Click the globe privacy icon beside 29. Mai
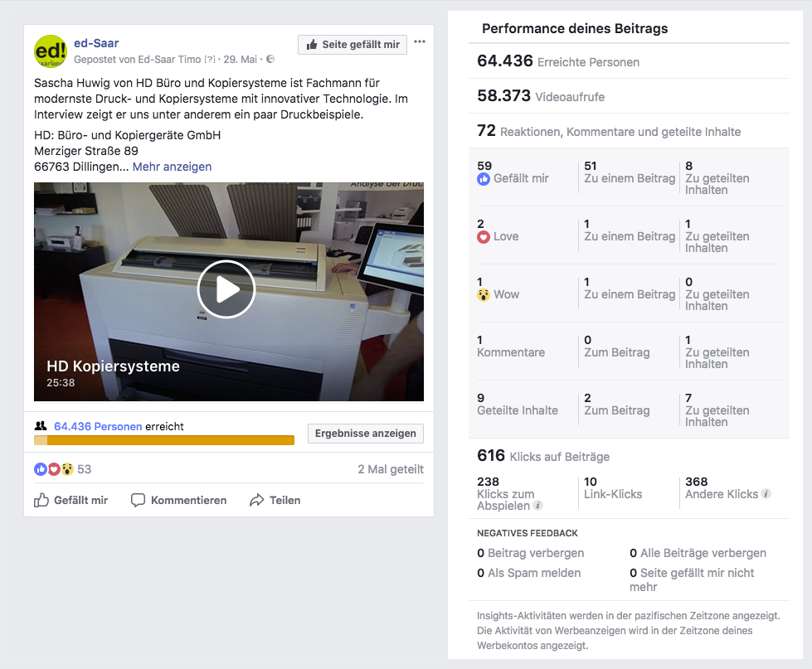Viewport: 812px width, 669px height. coord(270,59)
